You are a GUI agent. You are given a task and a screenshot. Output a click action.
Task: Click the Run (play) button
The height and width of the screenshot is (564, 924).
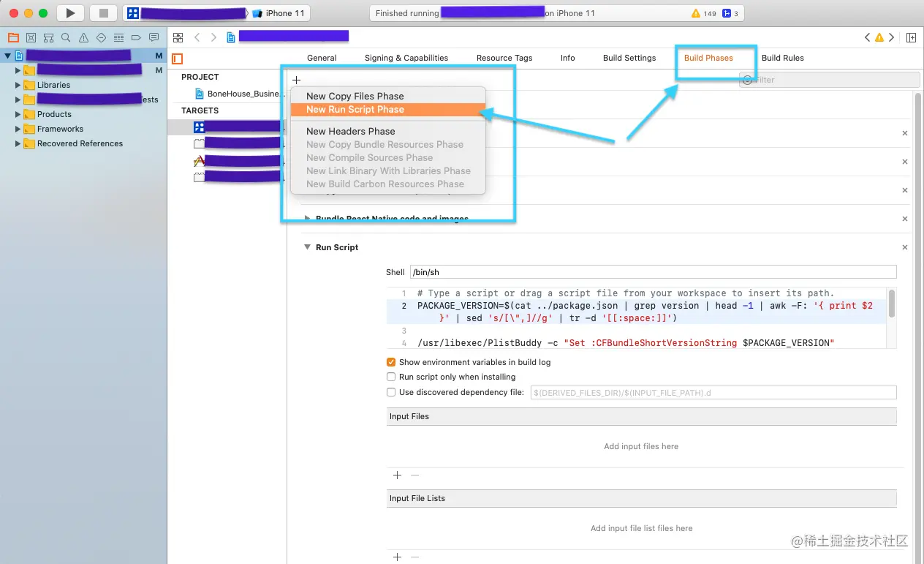pos(70,13)
